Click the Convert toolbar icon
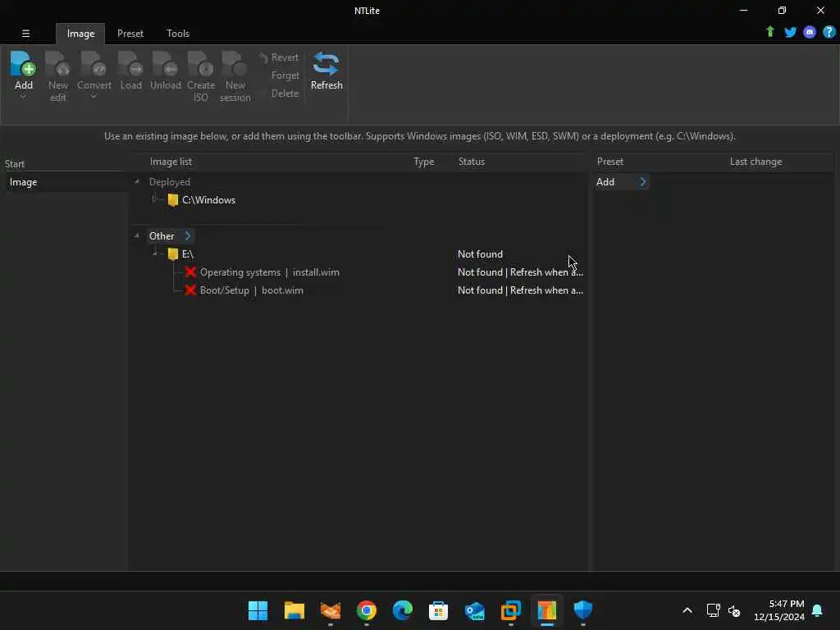 [x=94, y=64]
